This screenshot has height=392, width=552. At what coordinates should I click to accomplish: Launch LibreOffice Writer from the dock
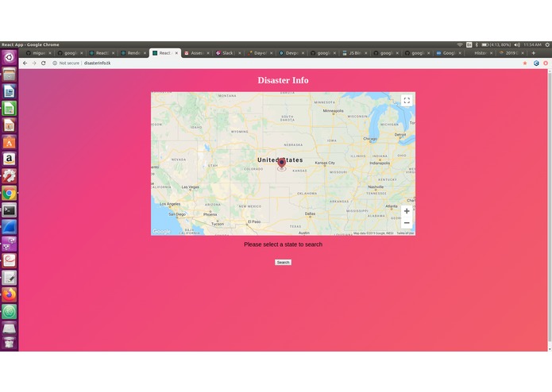pos(10,91)
